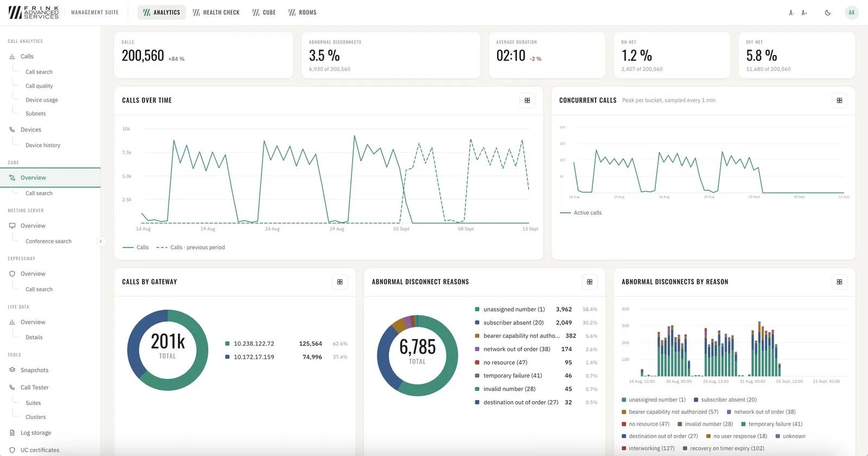Image resolution: width=868 pixels, height=456 pixels.
Task: Click the Live Data Overview chart icon
Action: click(x=12, y=322)
